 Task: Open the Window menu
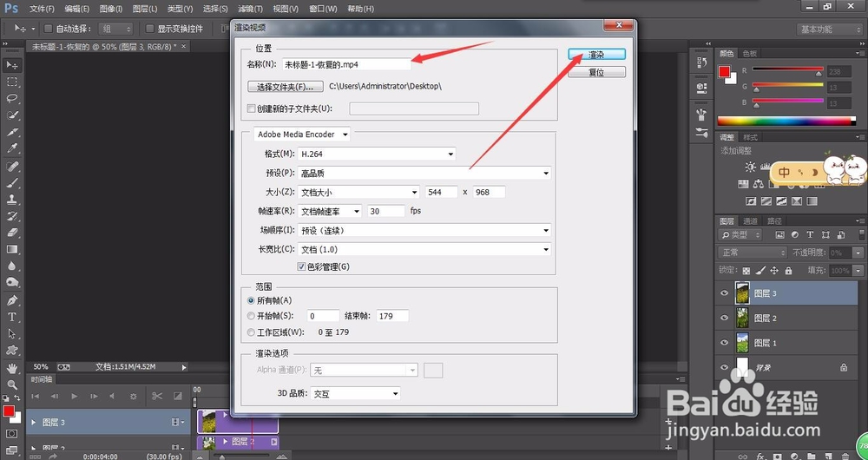[323, 9]
